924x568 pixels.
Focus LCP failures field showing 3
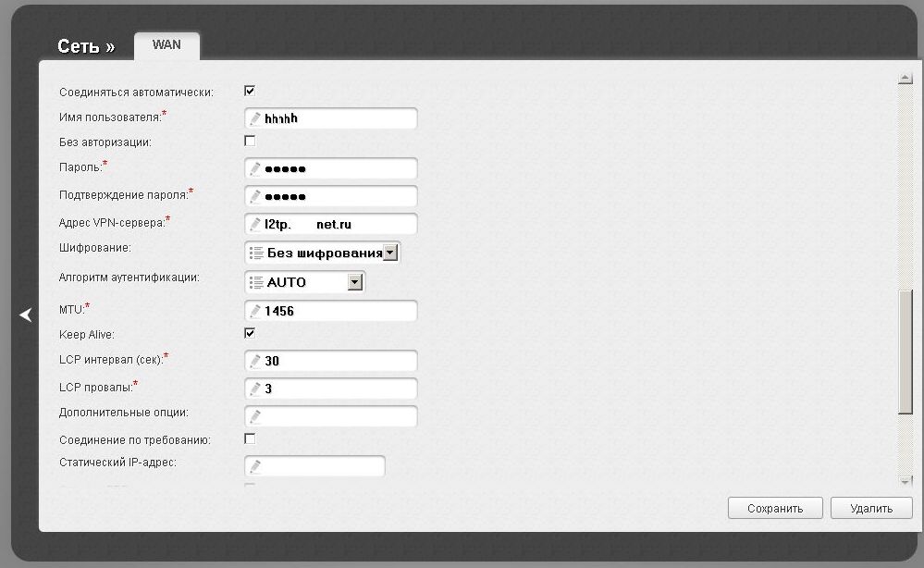pyautogui.click(x=330, y=389)
